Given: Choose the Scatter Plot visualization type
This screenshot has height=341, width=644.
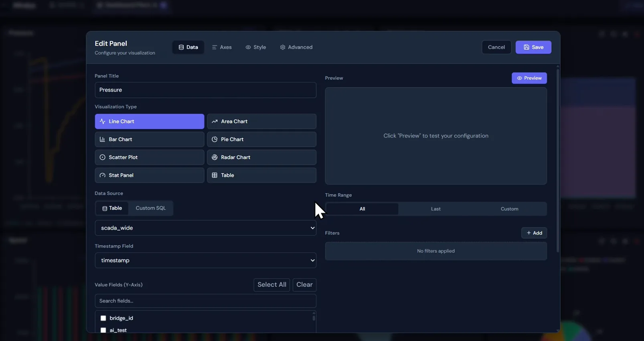Looking at the screenshot, I should click(150, 157).
